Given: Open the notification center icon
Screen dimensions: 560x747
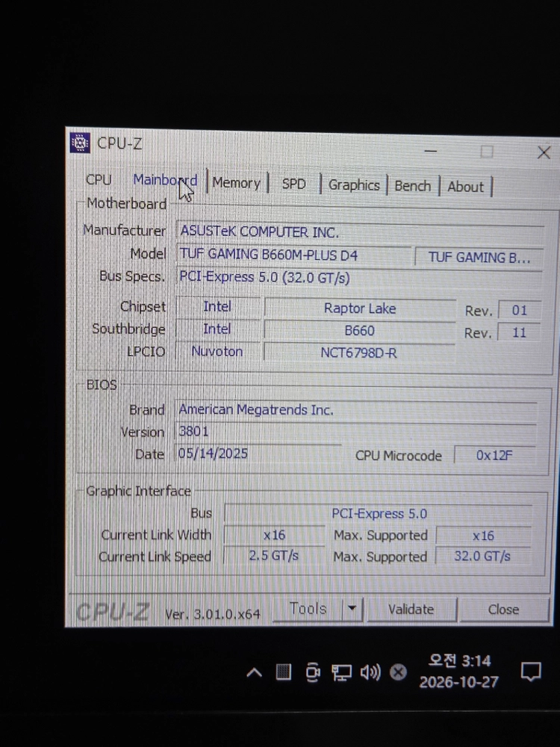Looking at the screenshot, I should click(531, 672).
